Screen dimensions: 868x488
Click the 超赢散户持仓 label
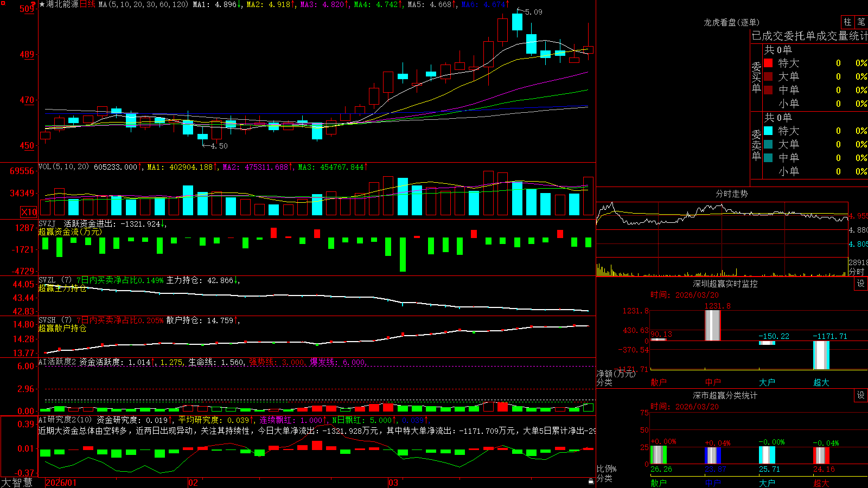point(62,329)
